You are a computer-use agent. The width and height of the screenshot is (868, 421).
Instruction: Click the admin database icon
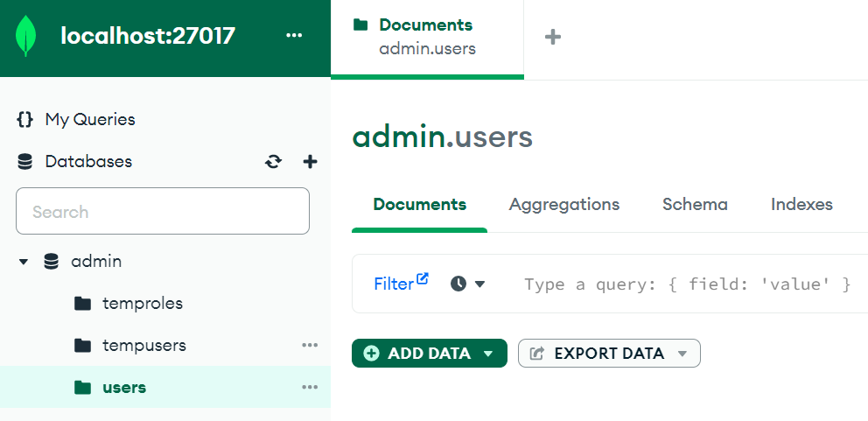click(51, 262)
